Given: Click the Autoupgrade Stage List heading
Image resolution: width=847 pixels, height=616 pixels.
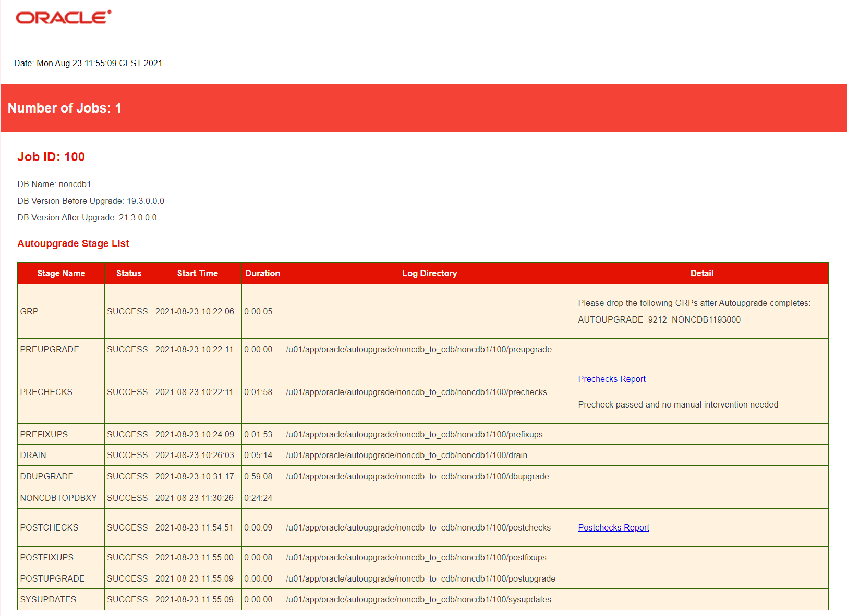Looking at the screenshot, I should [x=73, y=243].
